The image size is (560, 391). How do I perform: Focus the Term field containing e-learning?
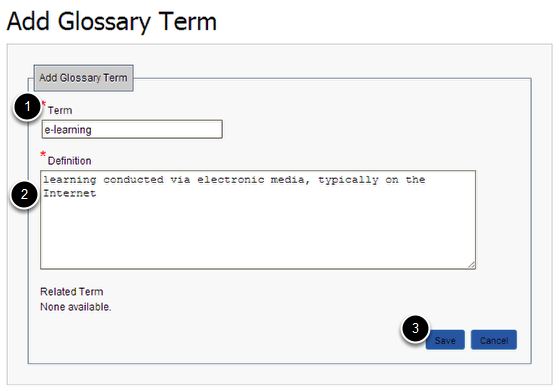[x=132, y=129]
